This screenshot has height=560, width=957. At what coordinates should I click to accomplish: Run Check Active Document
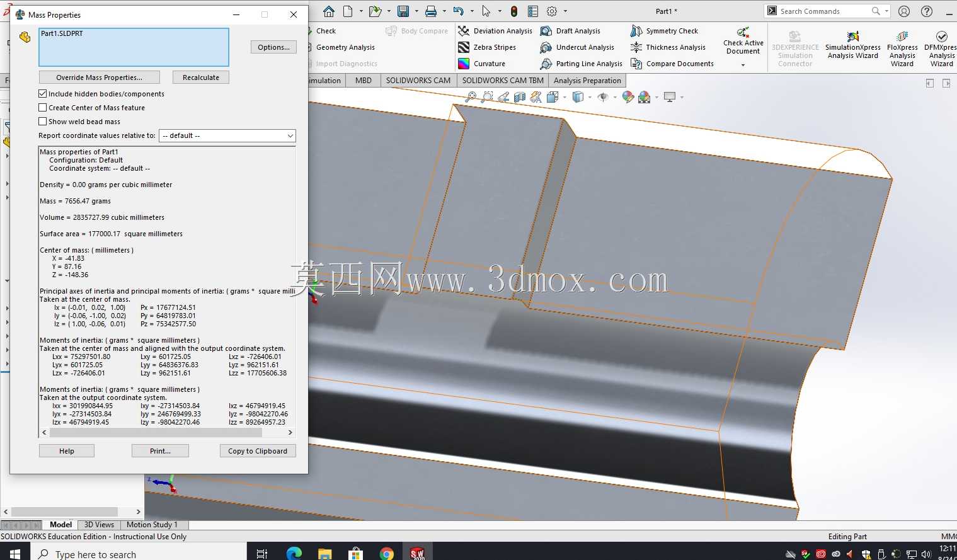point(743,41)
